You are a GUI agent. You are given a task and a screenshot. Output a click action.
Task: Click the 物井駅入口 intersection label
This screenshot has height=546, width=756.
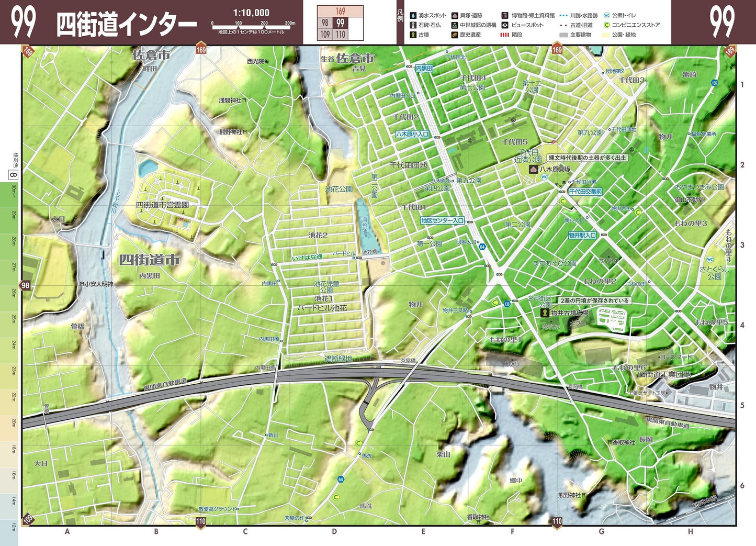[x=582, y=235]
